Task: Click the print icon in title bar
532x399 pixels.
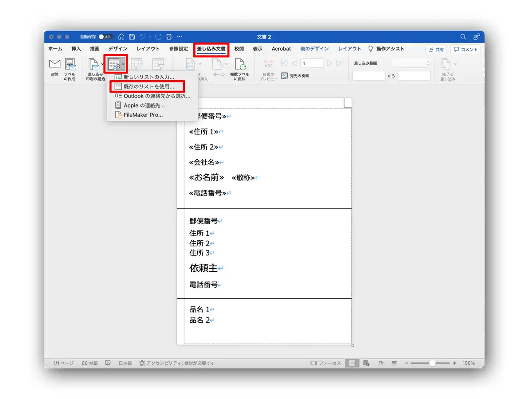Action: pyautogui.click(x=168, y=37)
